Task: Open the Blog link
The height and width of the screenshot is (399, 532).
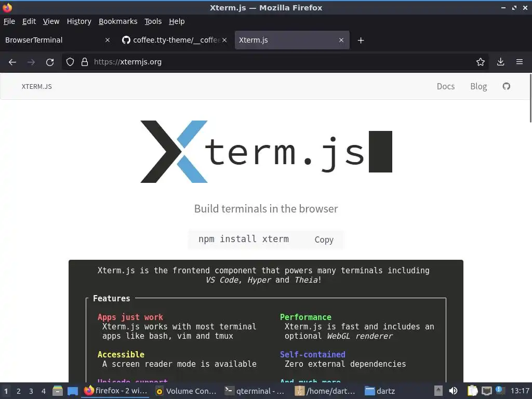Action: pyautogui.click(x=478, y=87)
